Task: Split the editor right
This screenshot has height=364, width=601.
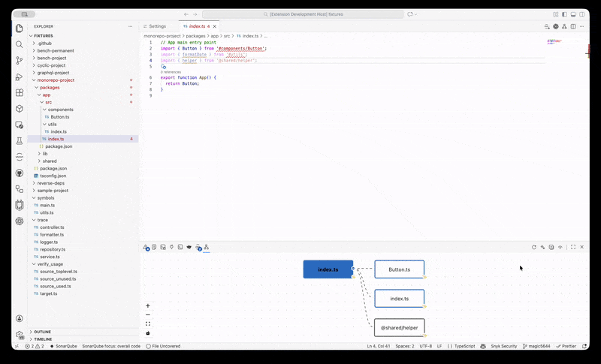Action: [x=573, y=26]
